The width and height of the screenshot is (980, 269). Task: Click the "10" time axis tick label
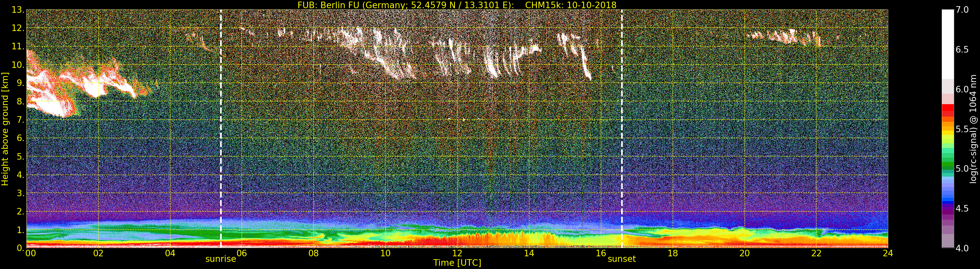[385, 253]
